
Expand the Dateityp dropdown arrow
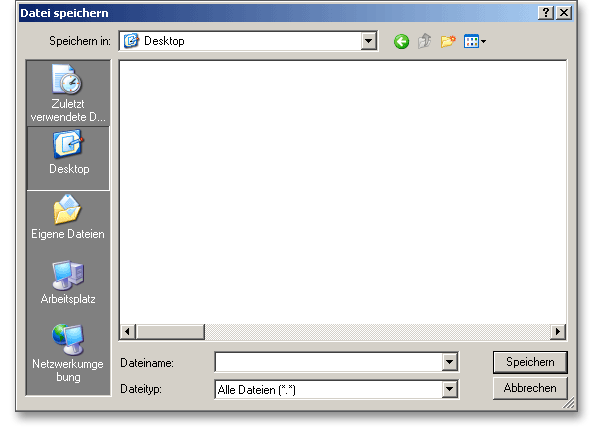click(450, 389)
